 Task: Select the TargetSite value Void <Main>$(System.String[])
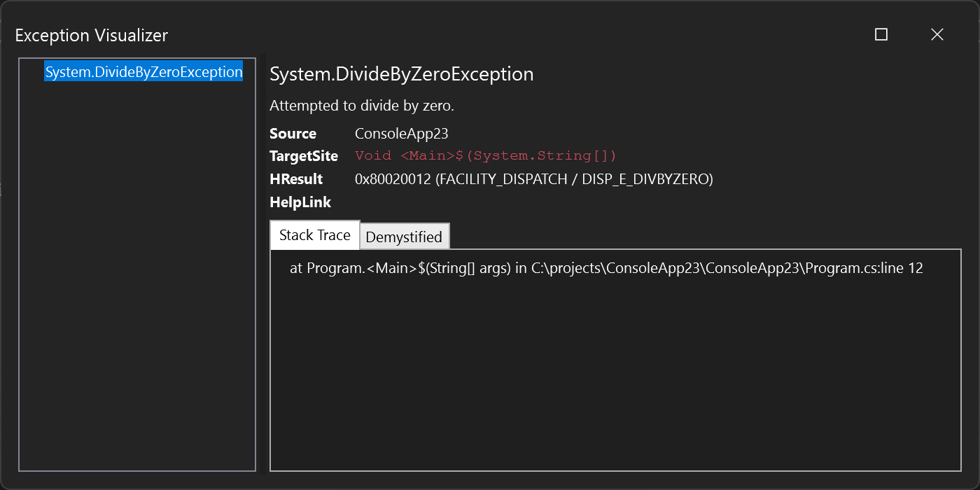[485, 155]
